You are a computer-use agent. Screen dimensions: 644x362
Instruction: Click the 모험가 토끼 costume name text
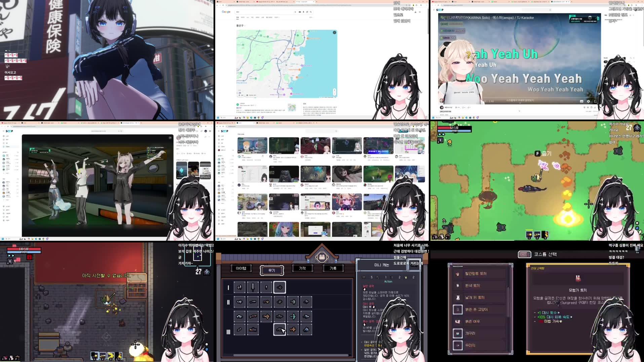pos(578,290)
